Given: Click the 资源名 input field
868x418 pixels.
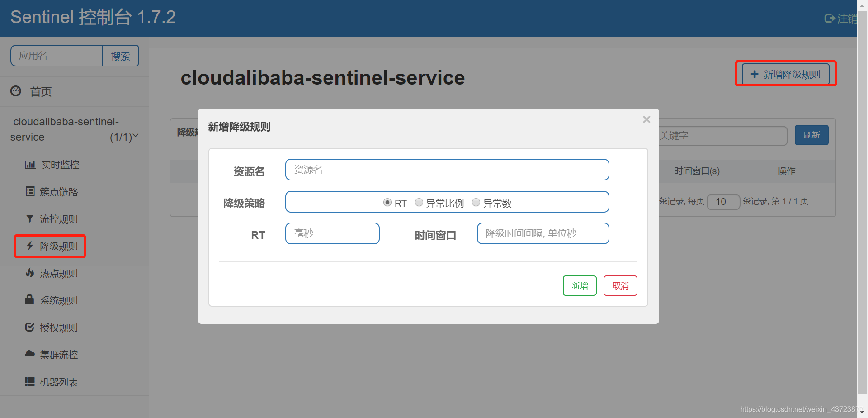Looking at the screenshot, I should coord(447,170).
